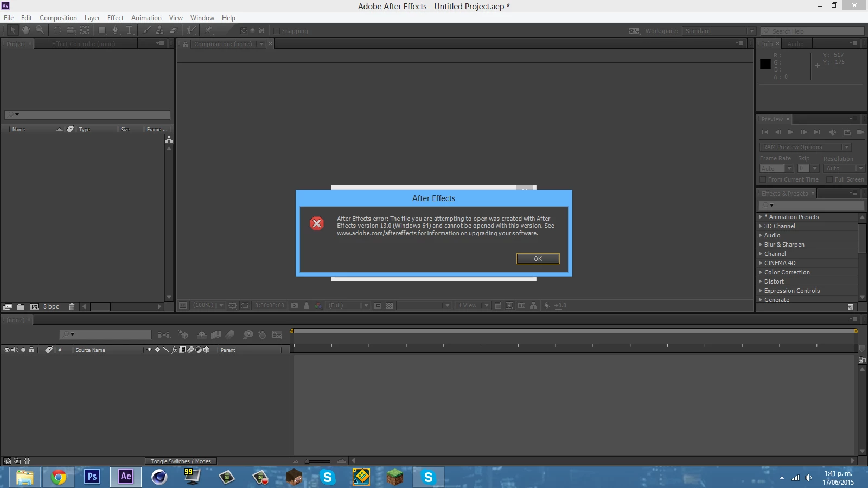The image size is (868, 488).
Task: Step to next frame in Preview panel
Action: (x=804, y=132)
